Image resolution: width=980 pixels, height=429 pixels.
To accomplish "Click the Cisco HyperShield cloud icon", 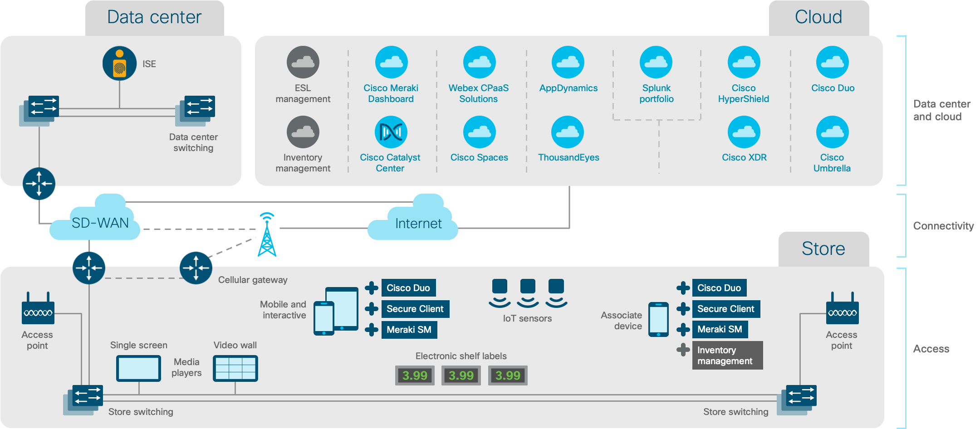I will (x=744, y=62).
